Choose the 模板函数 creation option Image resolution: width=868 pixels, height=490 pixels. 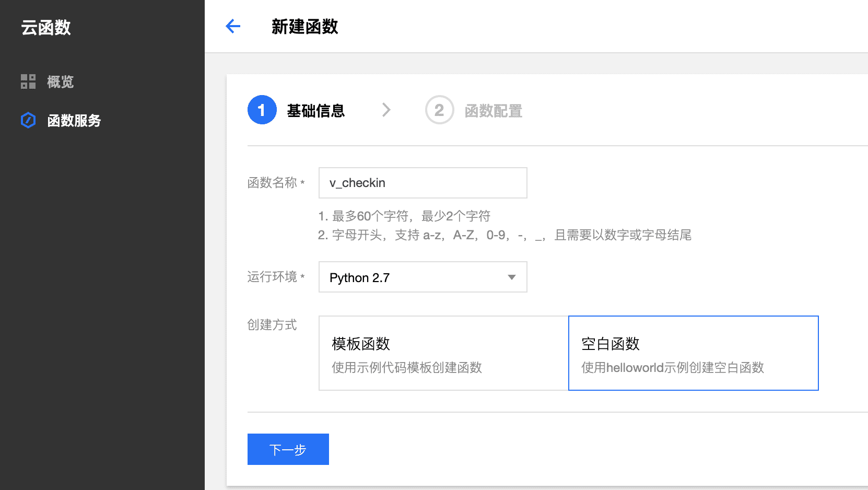[x=443, y=353]
